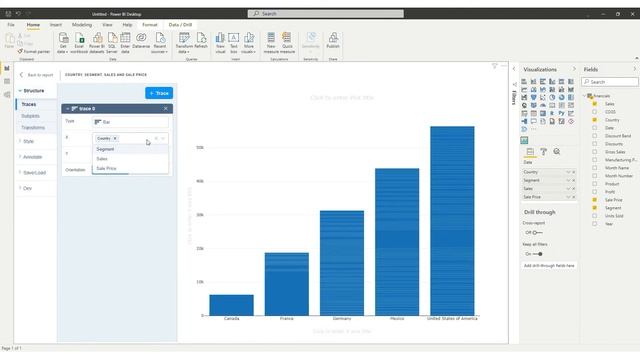Add a new Trace
The image size is (640, 360).
pos(159,93)
